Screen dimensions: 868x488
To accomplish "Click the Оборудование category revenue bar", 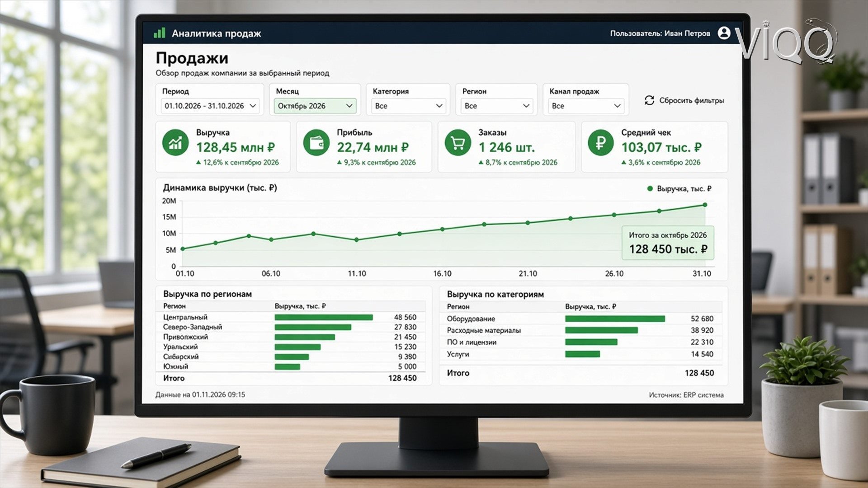I will point(615,319).
